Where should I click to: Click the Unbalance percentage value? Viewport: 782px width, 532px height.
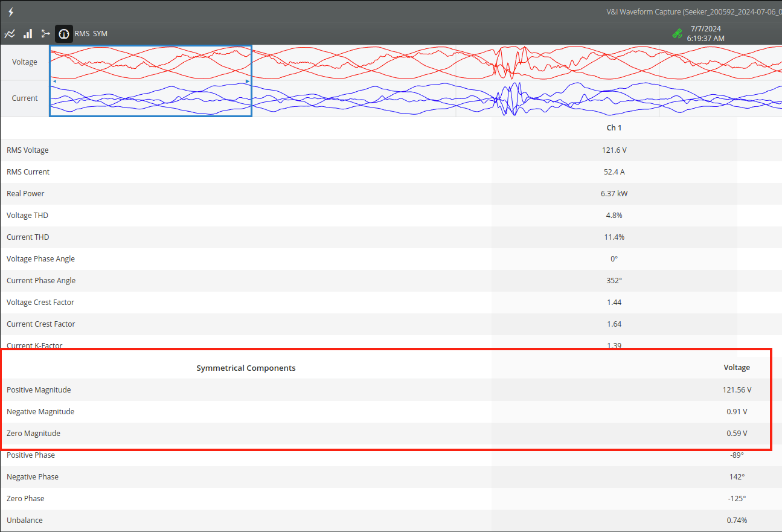(x=737, y=520)
